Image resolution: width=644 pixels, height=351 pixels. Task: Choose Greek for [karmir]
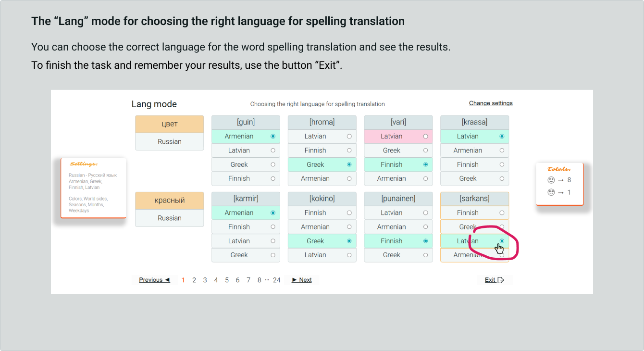[x=246, y=255]
